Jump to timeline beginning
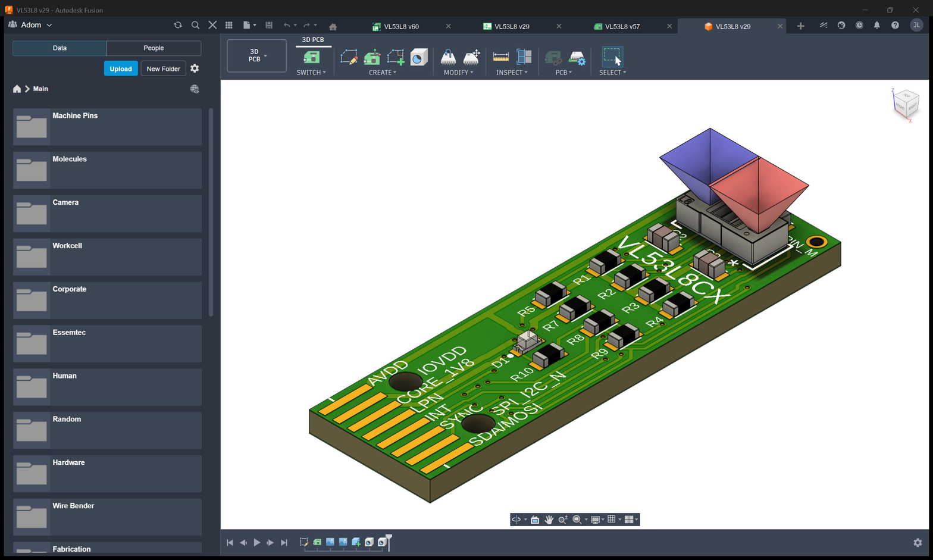Screen dimensions: 933x560 (x=230, y=543)
